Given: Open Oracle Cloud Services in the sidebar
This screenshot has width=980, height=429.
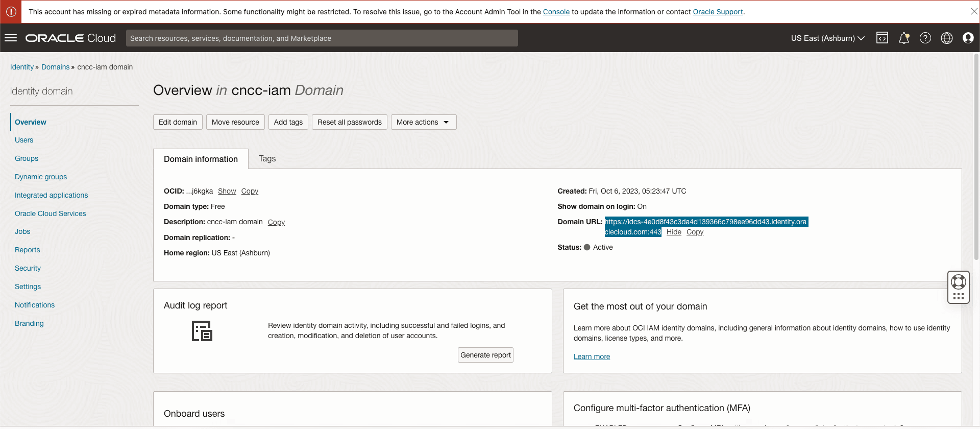Looking at the screenshot, I should pyautogui.click(x=50, y=213).
